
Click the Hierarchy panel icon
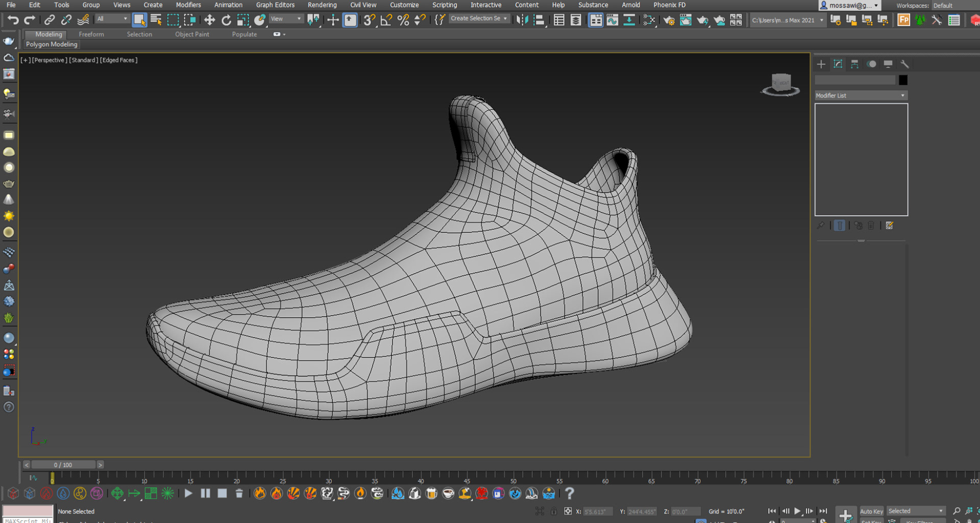[854, 64]
